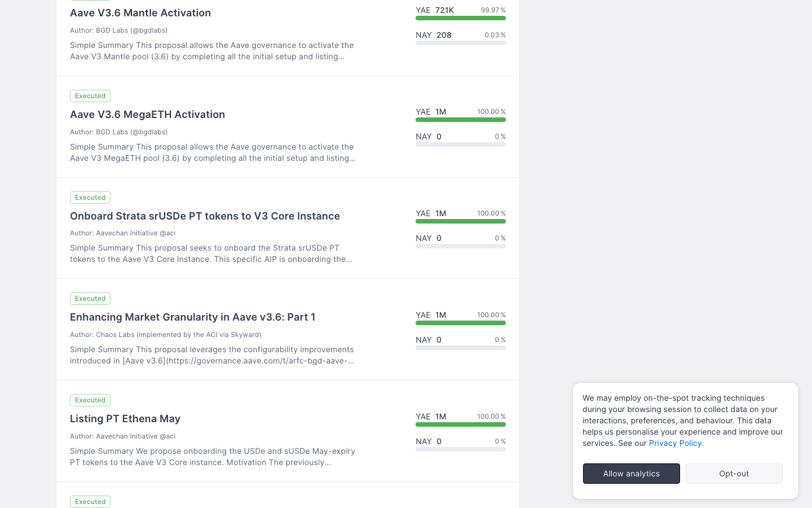The height and width of the screenshot is (508, 812).
Task: Click the Executed badge on the Strata srUSDe proposal
Action: (x=90, y=197)
